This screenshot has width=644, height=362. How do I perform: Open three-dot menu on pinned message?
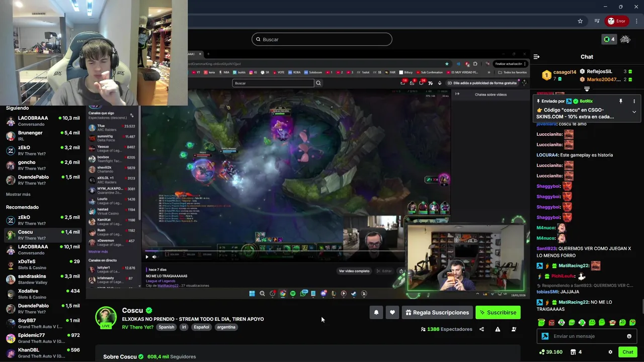[x=634, y=101]
